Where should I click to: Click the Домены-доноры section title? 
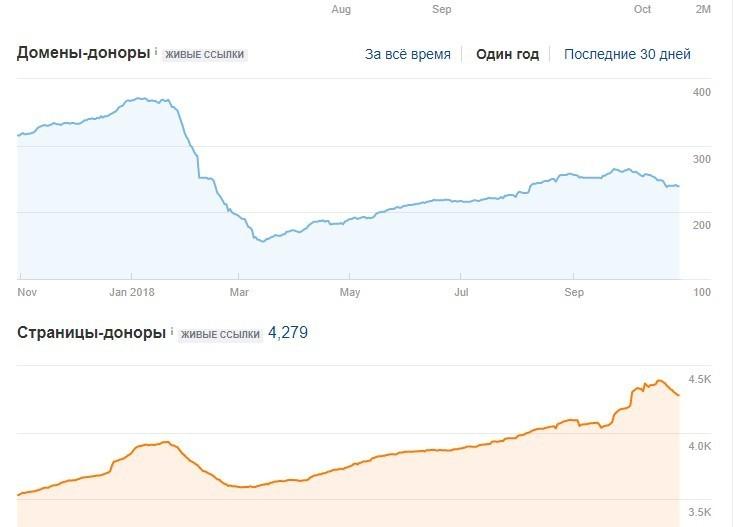84,52
